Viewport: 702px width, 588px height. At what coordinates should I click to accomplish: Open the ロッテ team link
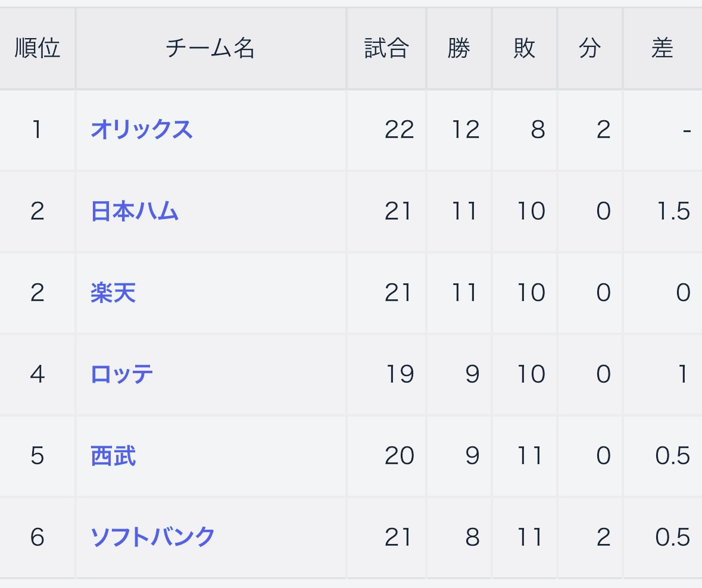pos(121,374)
